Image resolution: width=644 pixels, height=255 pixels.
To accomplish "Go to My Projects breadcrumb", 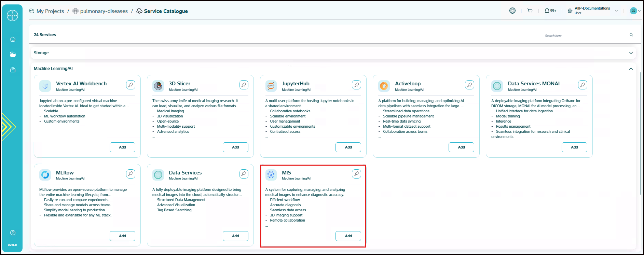I will point(50,11).
